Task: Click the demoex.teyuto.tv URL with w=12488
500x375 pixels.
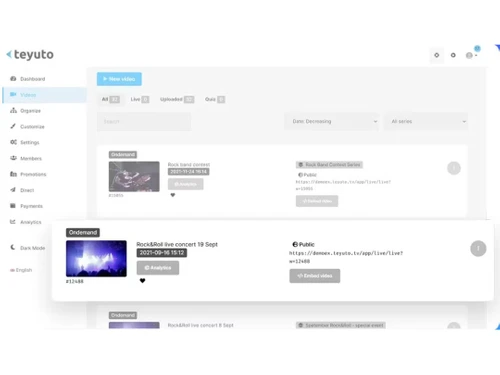Action: tap(346, 257)
